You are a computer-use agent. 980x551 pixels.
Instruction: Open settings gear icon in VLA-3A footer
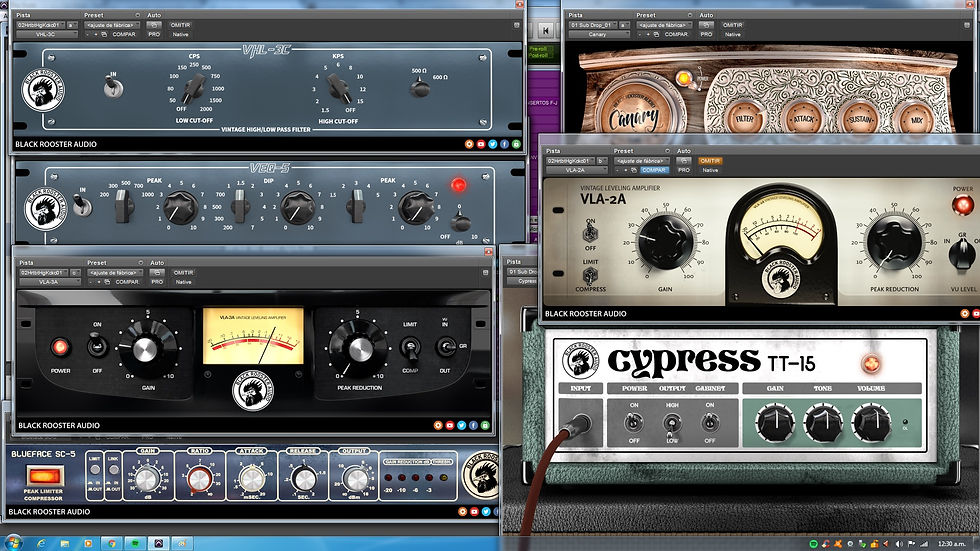438,425
